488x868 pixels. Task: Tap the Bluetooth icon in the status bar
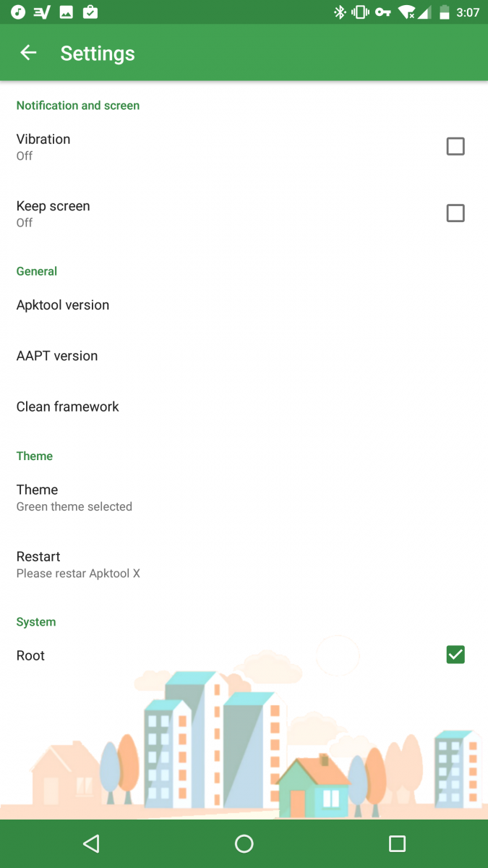click(340, 12)
